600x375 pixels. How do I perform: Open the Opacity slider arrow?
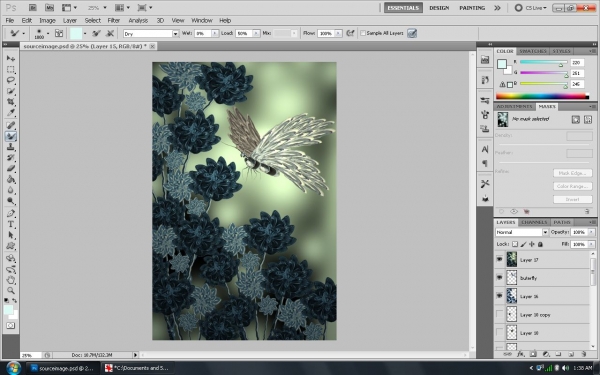tap(591, 232)
